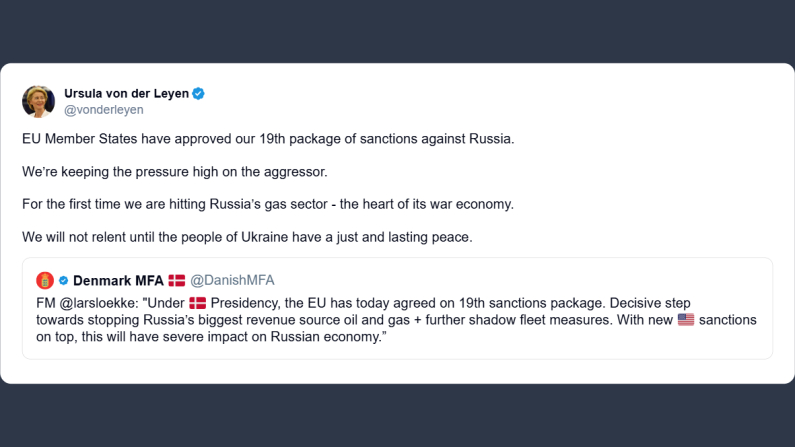Click the blue verified badge beside Ursula's name

click(x=199, y=94)
